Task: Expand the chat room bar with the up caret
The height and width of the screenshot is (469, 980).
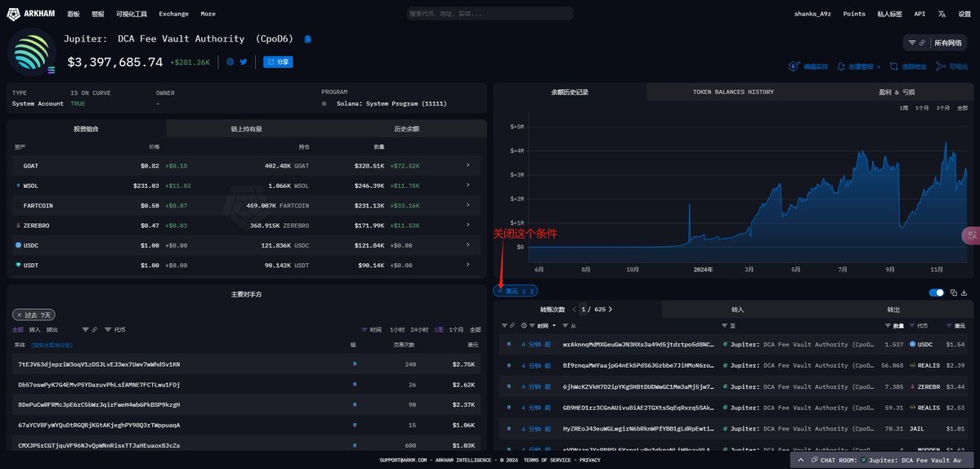Action: [x=801, y=460]
